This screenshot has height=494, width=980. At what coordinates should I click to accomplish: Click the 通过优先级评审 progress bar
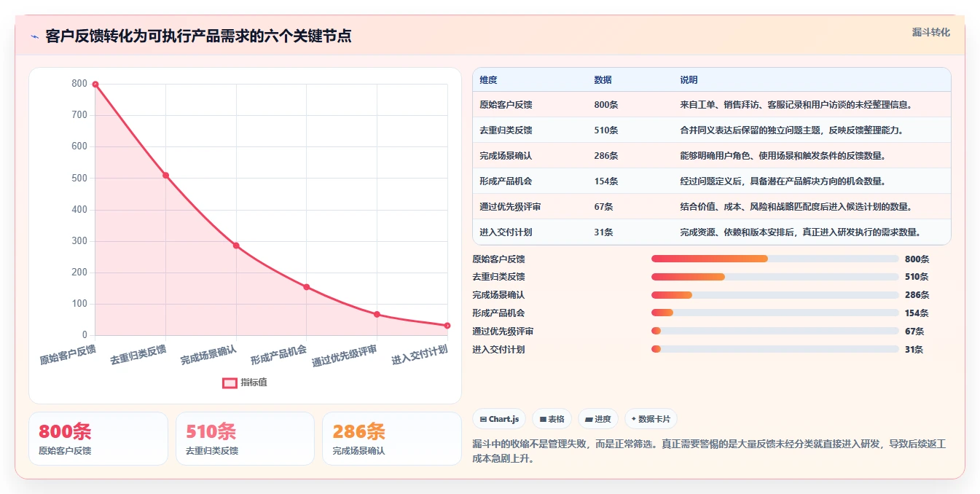pyautogui.click(x=775, y=332)
